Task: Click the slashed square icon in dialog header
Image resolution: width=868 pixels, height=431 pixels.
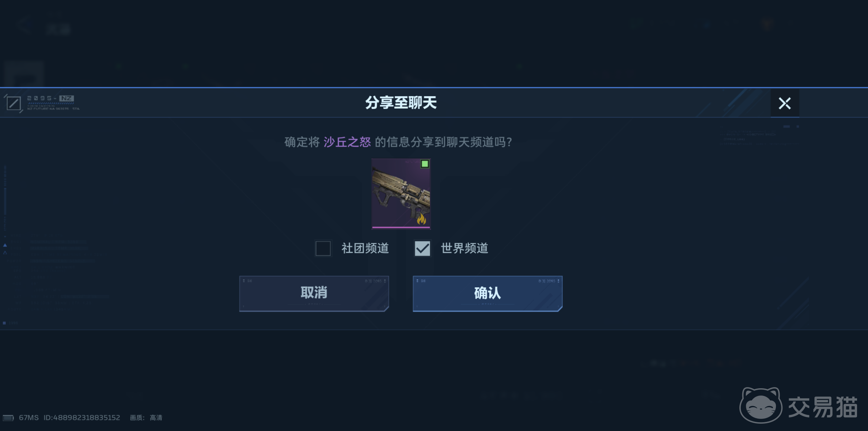Action: 14,103
